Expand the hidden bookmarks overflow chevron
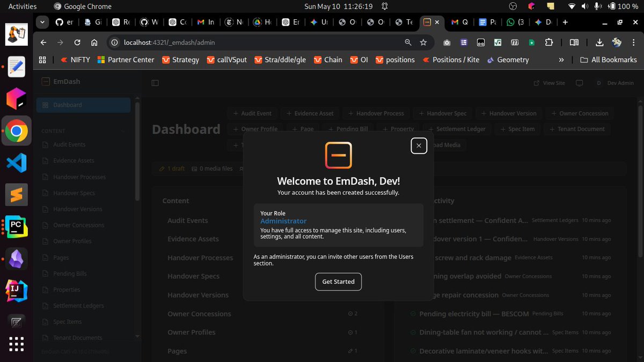This screenshot has width=644, height=362. (x=561, y=60)
